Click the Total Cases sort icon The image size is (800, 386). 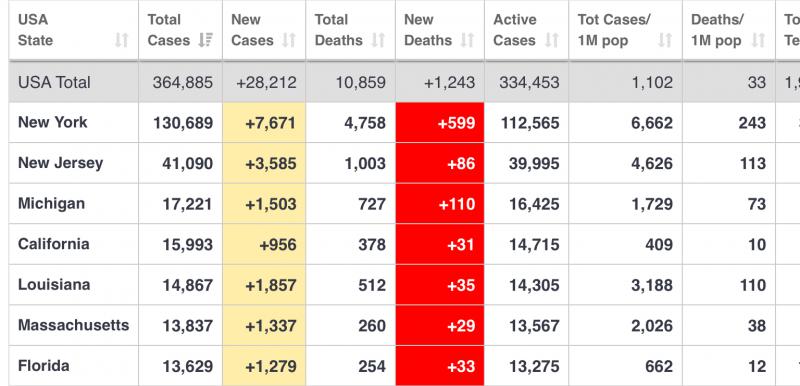206,40
